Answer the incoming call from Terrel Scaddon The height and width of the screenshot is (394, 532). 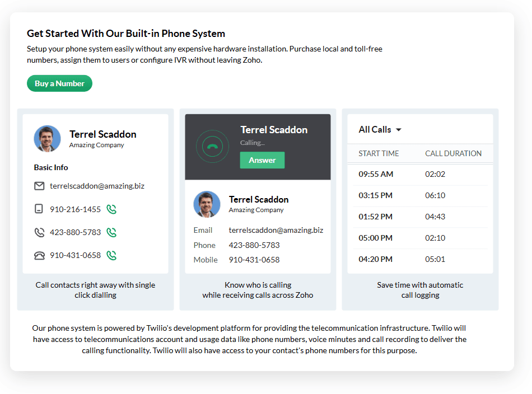tap(262, 160)
